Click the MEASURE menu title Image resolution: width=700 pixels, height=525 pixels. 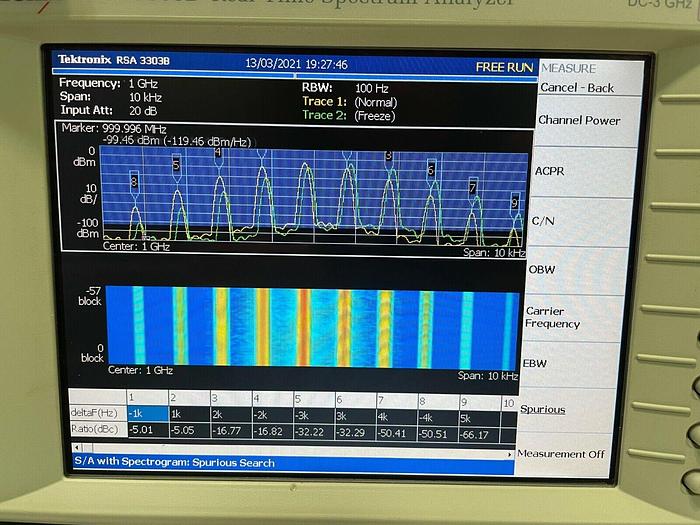pos(569,68)
